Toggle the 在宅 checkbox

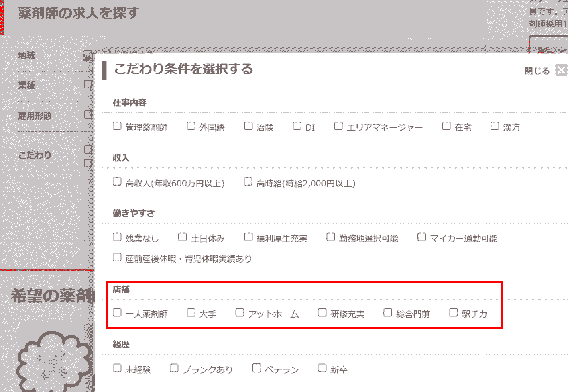tap(446, 126)
